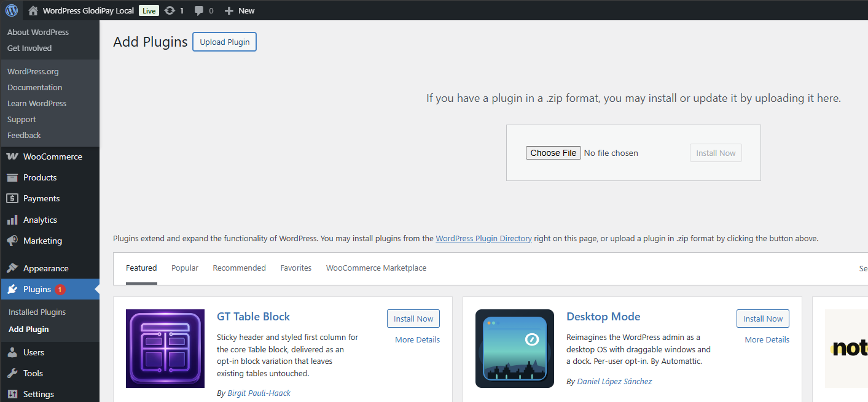Screen dimensions: 868x402
Task: Switch to the Favorites tab
Action: click(x=296, y=268)
